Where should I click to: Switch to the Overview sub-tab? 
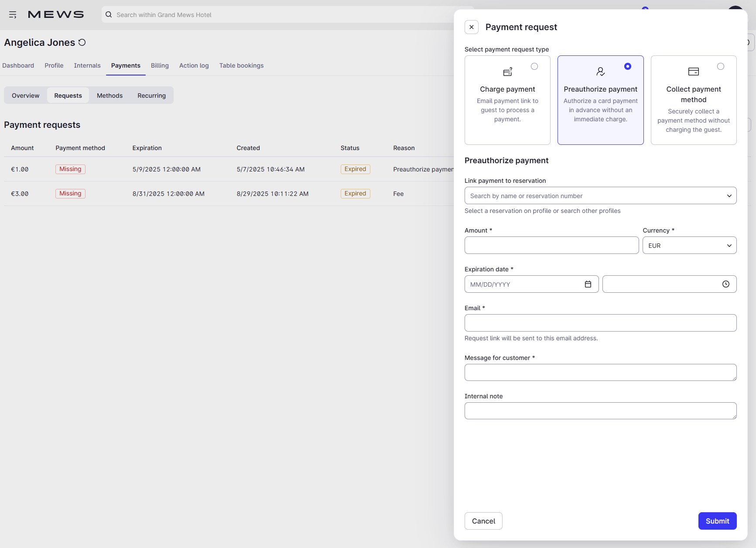click(x=26, y=95)
